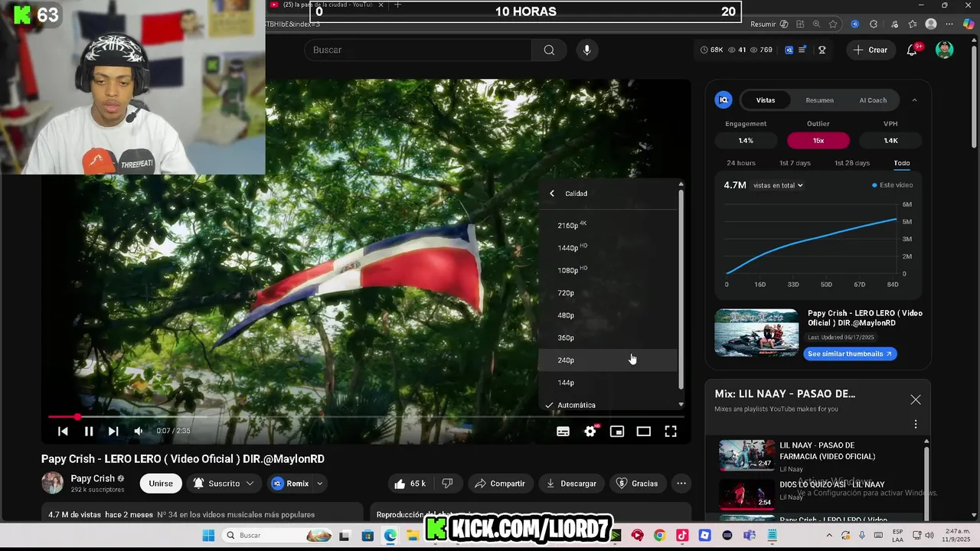This screenshot has width=980, height=551.
Task: Choose 480p quality
Action: click(608, 315)
